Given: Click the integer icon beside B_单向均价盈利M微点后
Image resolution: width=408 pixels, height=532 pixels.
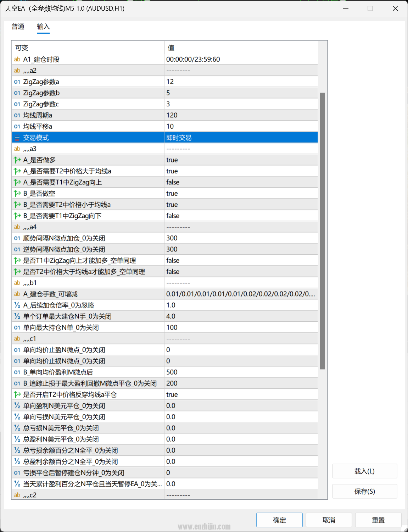Looking at the screenshot, I should (x=17, y=372).
